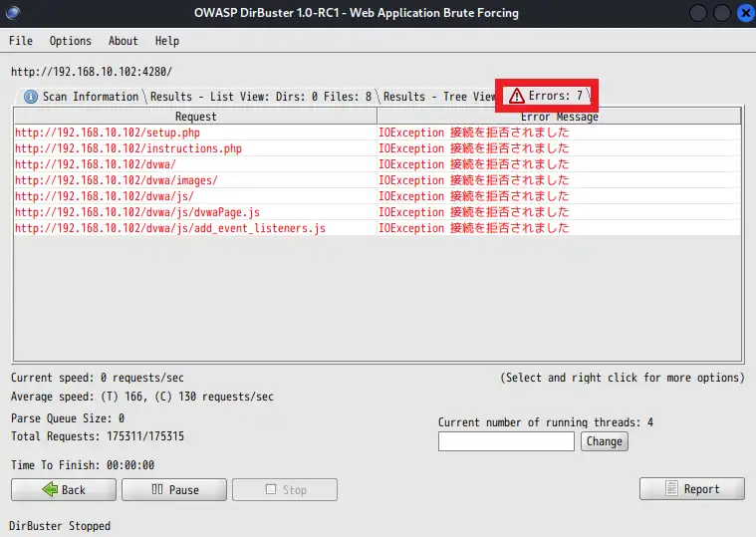Open the File menu
Image resolution: width=756 pixels, height=537 pixels.
click(x=20, y=41)
